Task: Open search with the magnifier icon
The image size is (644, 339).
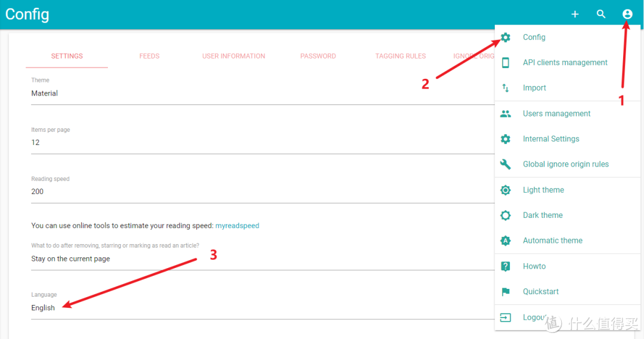Action: click(x=601, y=14)
